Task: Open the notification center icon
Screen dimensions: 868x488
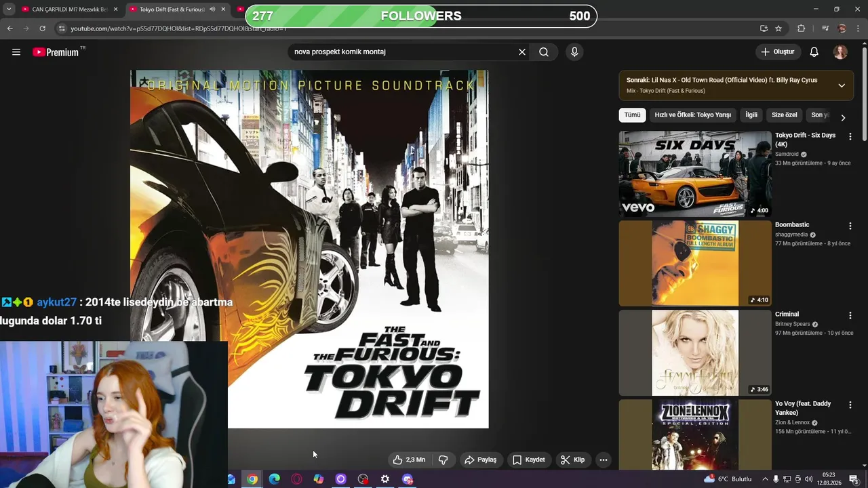Action: click(854, 479)
